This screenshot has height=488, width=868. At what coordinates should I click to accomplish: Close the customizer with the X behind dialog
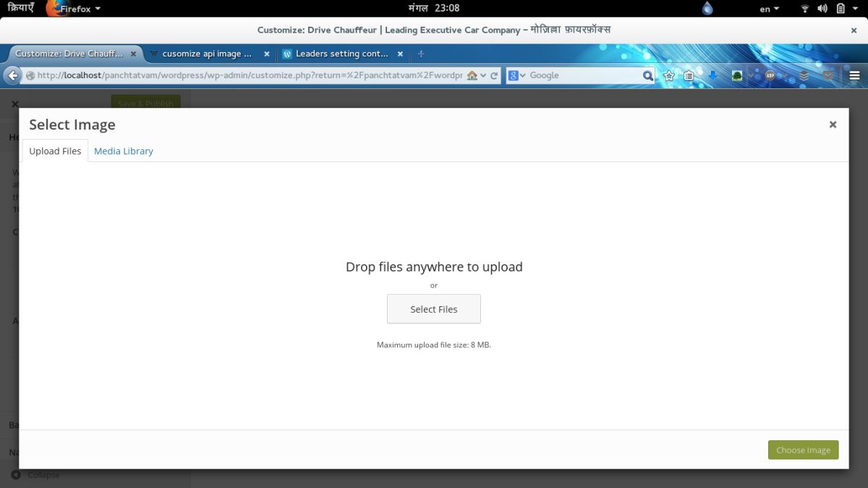(x=15, y=104)
